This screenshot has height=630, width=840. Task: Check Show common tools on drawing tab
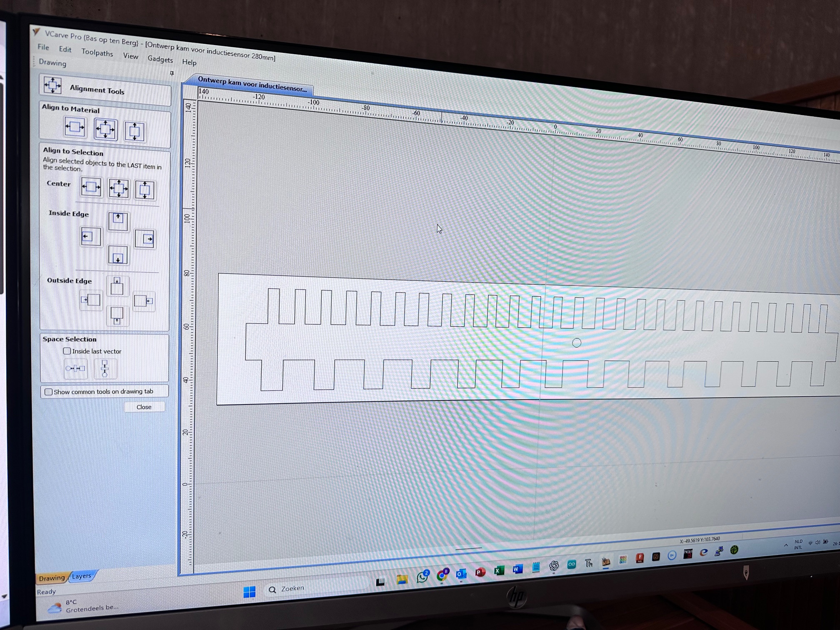[x=49, y=392]
